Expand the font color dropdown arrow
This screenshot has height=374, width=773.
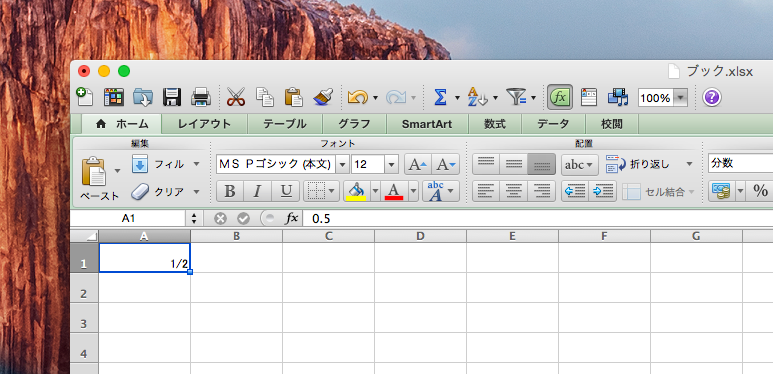click(413, 191)
